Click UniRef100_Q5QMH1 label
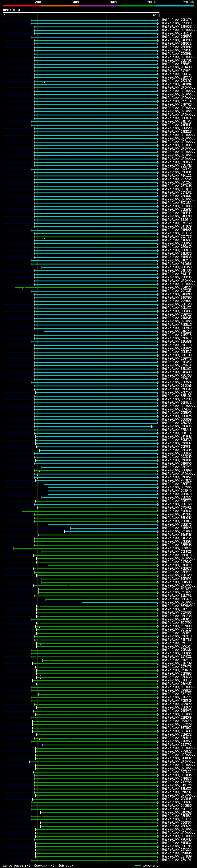This screenshot has width=197, height=868. (x=176, y=54)
